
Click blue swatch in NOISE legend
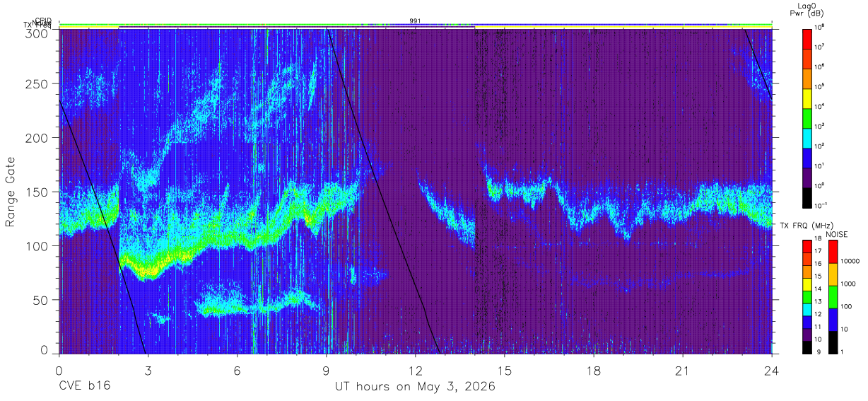[x=833, y=320]
